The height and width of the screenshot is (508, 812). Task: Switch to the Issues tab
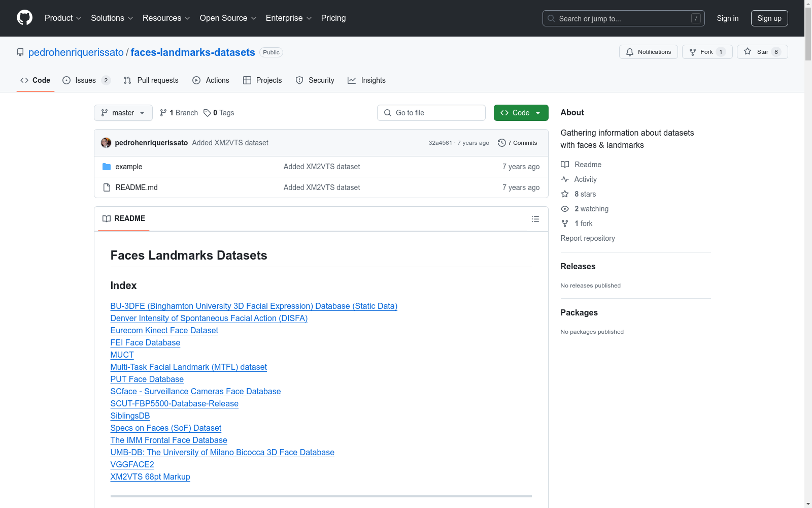coord(86,80)
